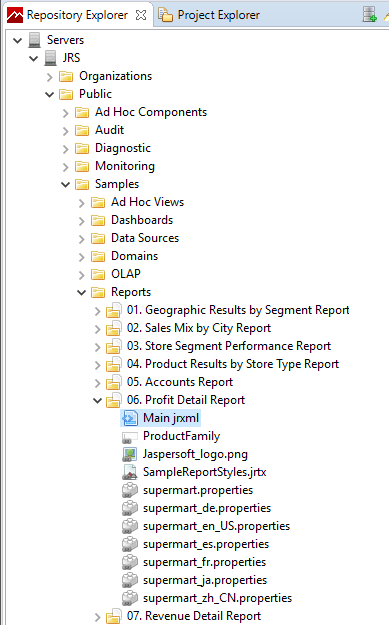This screenshot has width=389, height=625.
Task: Expand the Ad Hoc Views folder
Action: [81, 203]
